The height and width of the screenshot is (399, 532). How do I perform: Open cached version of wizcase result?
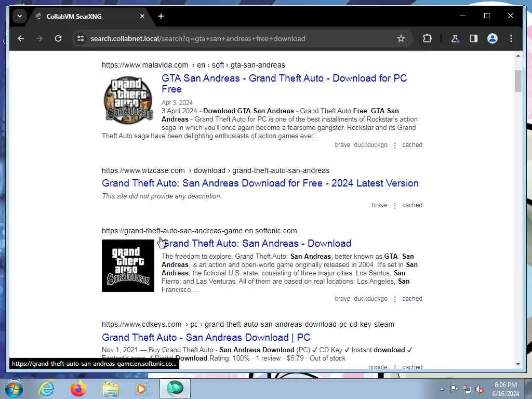tap(412, 205)
